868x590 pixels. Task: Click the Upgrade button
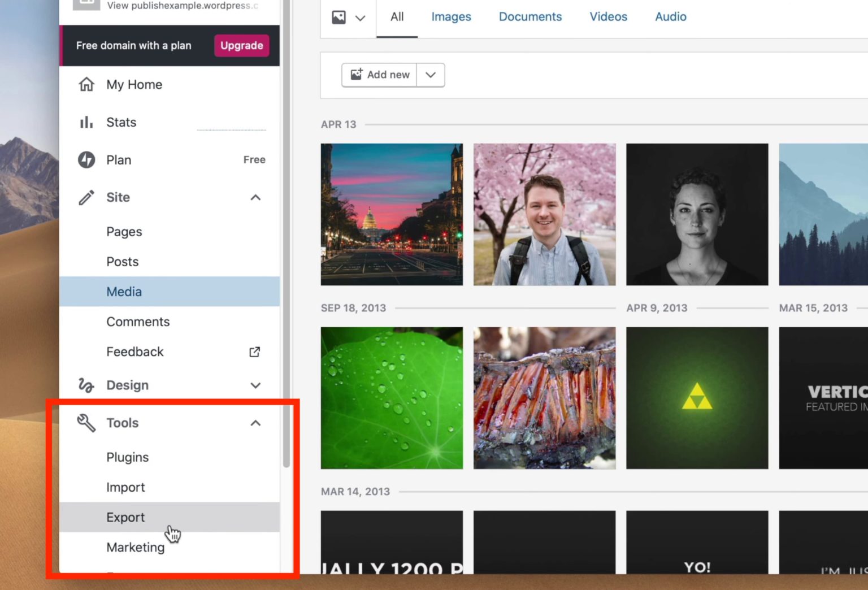(241, 45)
